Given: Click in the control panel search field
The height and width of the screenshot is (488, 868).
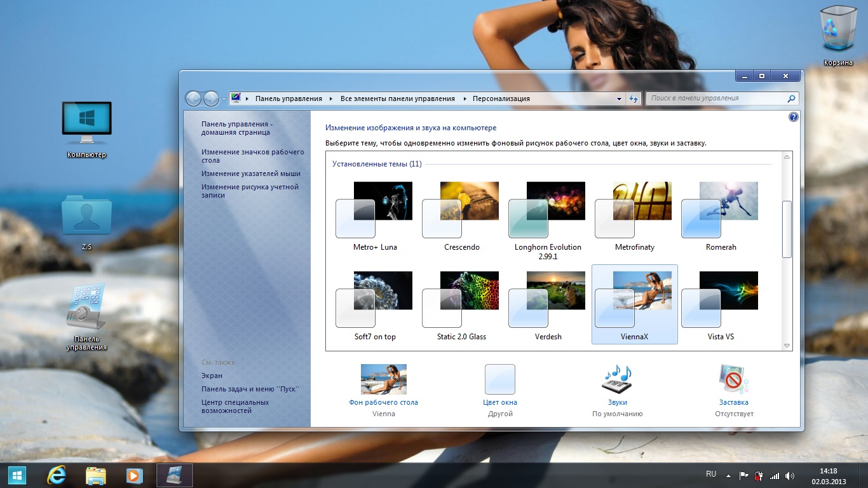Looking at the screenshot, I should coord(715,99).
